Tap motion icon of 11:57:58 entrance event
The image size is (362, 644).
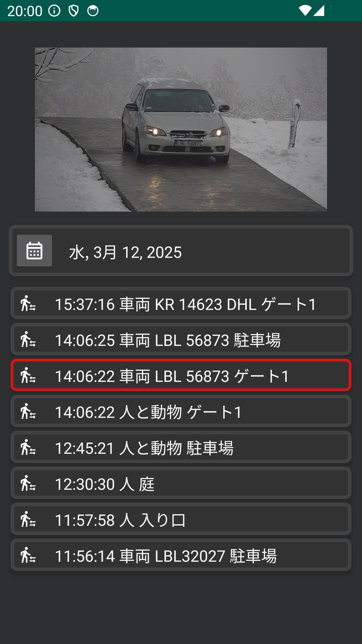(x=28, y=519)
